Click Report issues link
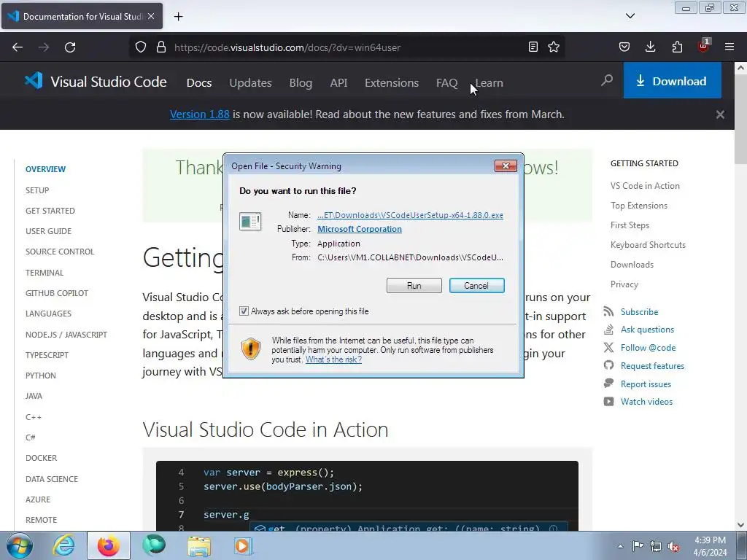Screen dimensions: 747x560 pos(646,384)
